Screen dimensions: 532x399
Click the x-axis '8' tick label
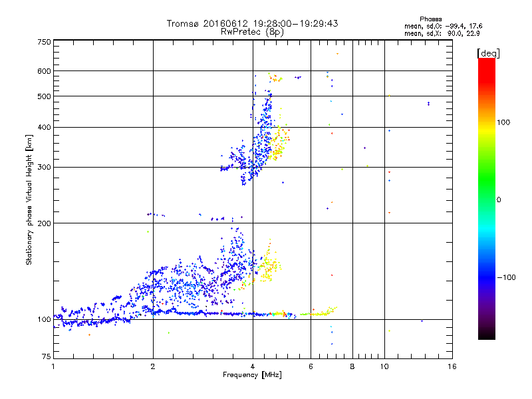pos(352,366)
